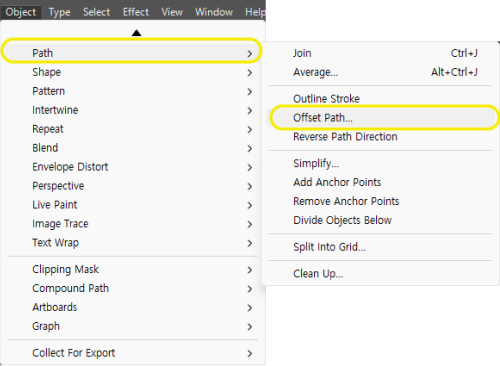Screen dimensions: 500x366
Task: Expand the Intertwine submenu
Action: pos(132,110)
